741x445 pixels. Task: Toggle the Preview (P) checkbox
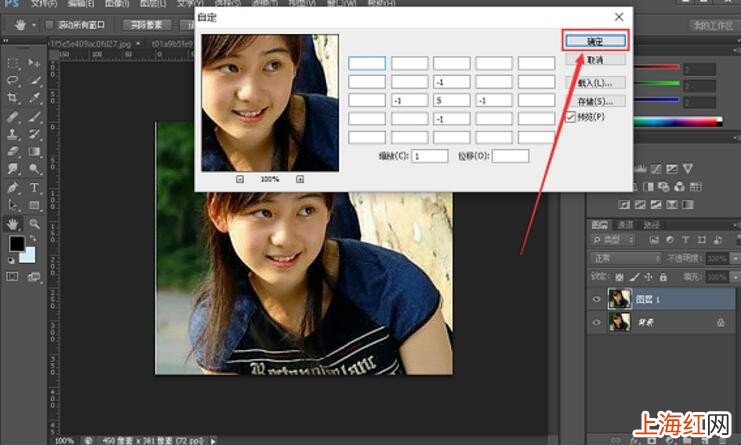pyautogui.click(x=571, y=117)
